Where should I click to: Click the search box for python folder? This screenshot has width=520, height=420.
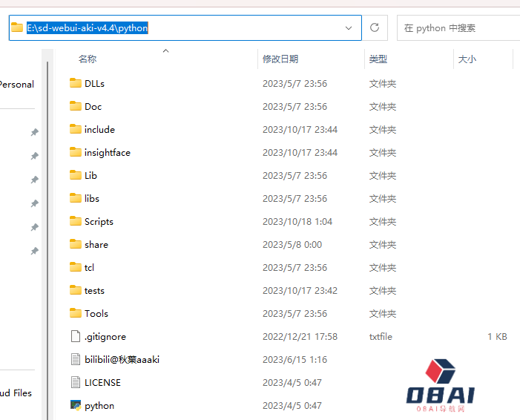pyautogui.click(x=456, y=28)
